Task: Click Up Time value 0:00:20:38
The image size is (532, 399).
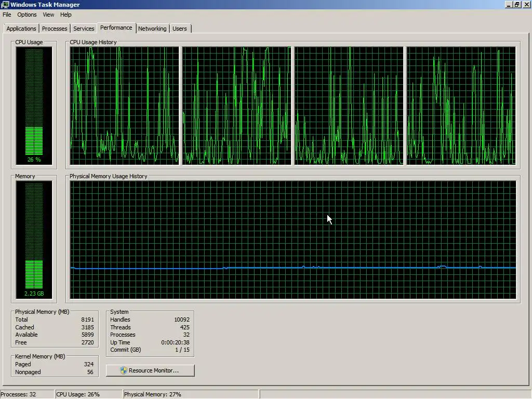Action: pos(176,342)
